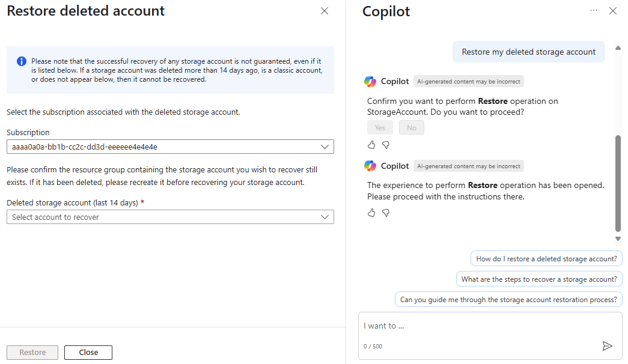Click the confirm the resource group instruction text
The width and height of the screenshot is (628, 364).
(162, 176)
